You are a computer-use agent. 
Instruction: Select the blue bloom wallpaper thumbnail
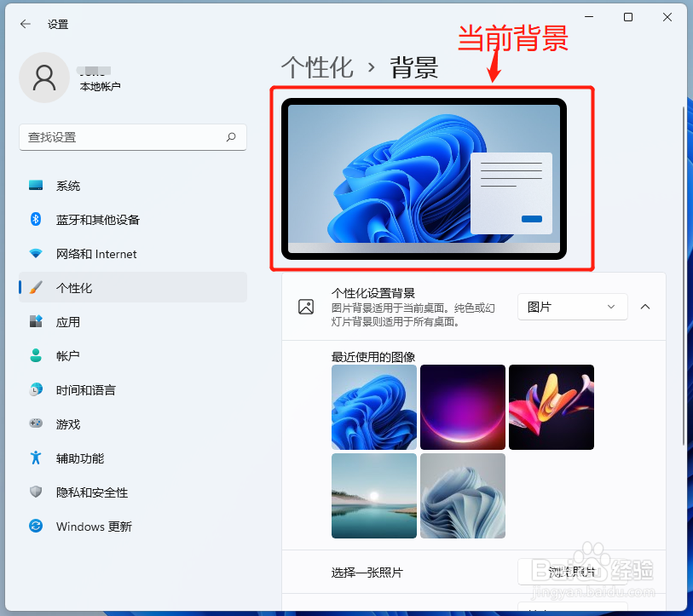click(374, 407)
